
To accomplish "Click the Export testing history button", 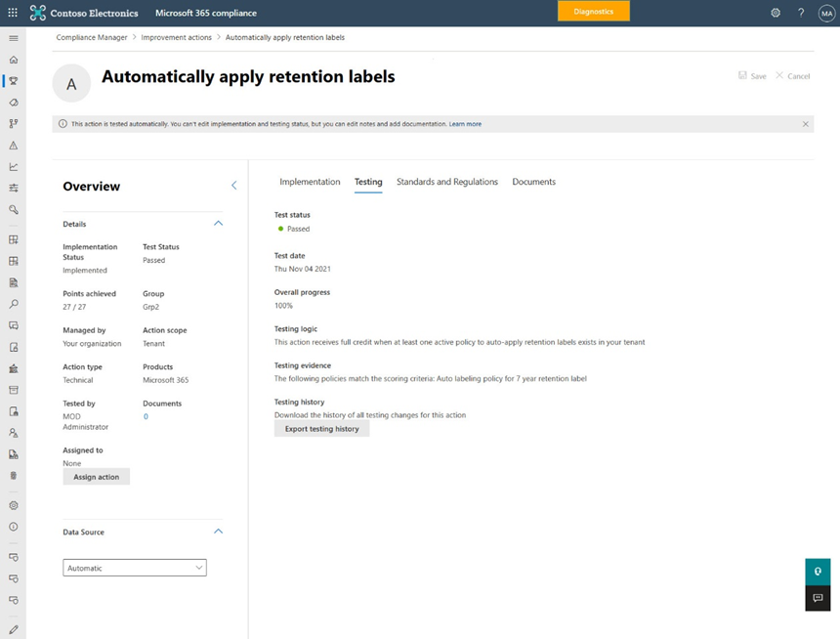I will click(321, 429).
